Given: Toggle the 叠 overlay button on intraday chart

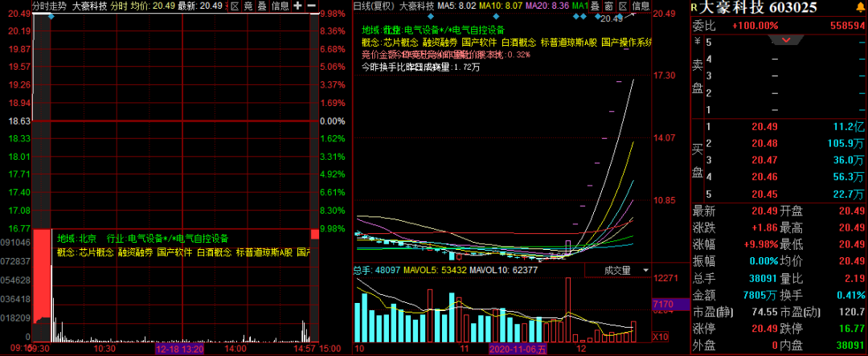Looking at the screenshot, I should [262, 6].
